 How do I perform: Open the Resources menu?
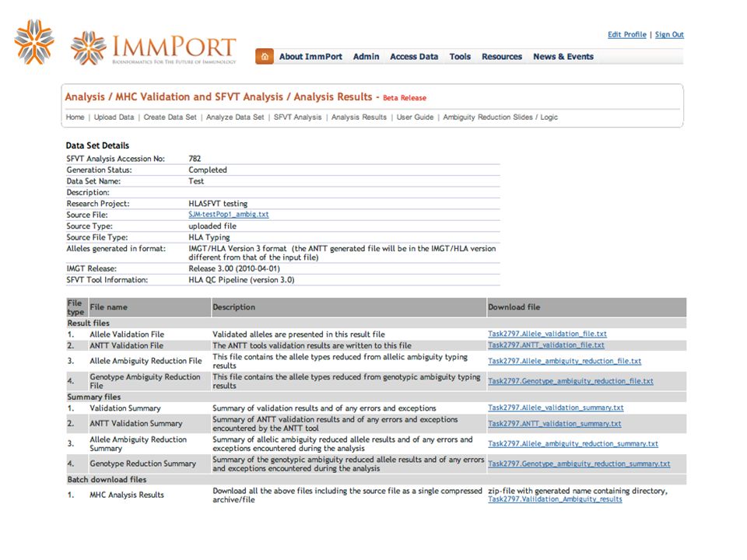pyautogui.click(x=502, y=57)
